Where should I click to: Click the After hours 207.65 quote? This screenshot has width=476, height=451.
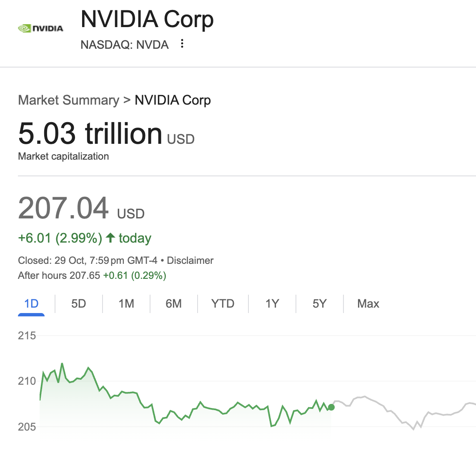tap(59, 276)
